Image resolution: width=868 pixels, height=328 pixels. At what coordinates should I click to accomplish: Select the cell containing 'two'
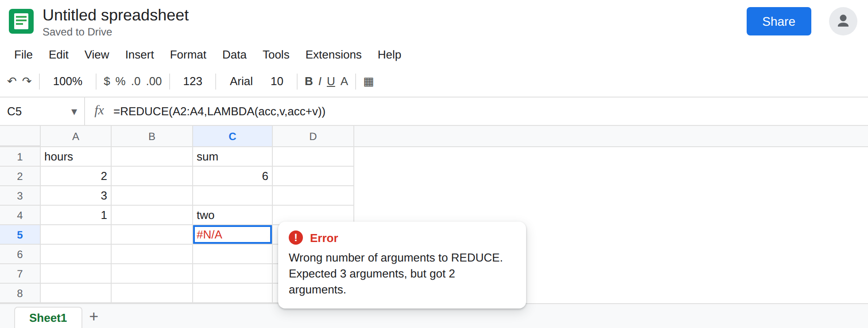point(232,215)
